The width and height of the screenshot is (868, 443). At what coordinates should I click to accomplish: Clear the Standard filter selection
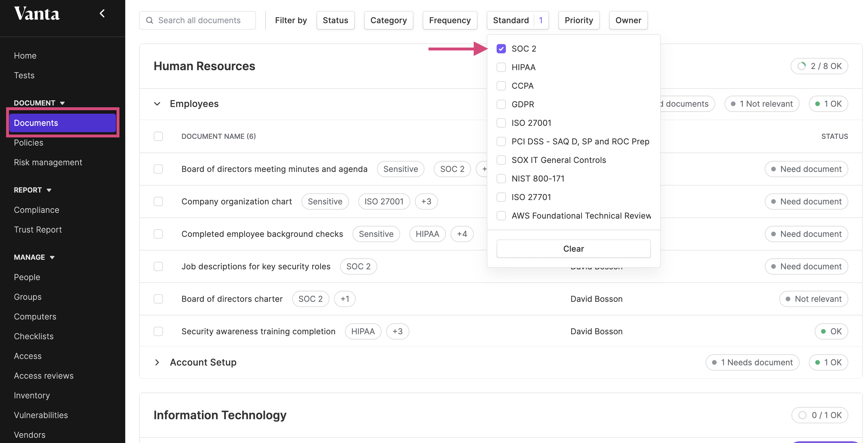573,249
